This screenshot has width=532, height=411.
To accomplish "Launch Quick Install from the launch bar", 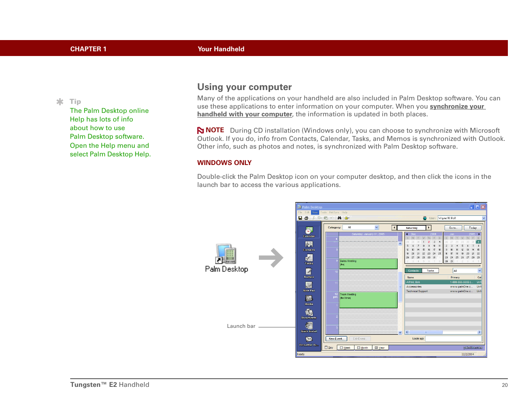I will click(309, 327).
